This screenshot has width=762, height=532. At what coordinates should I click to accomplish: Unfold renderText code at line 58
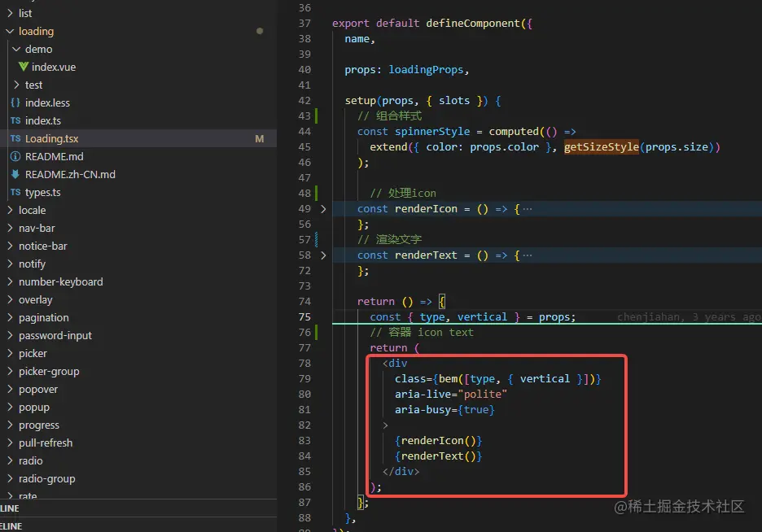tap(323, 255)
